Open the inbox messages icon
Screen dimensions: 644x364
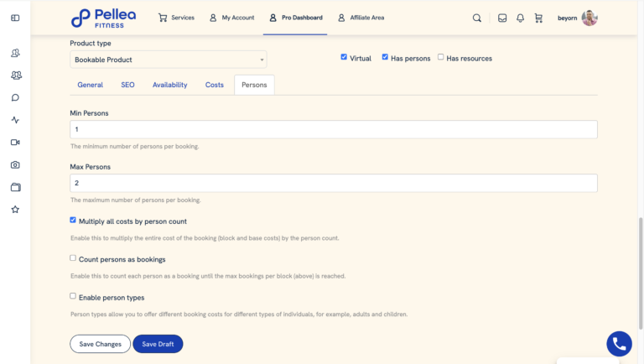pyautogui.click(x=502, y=18)
